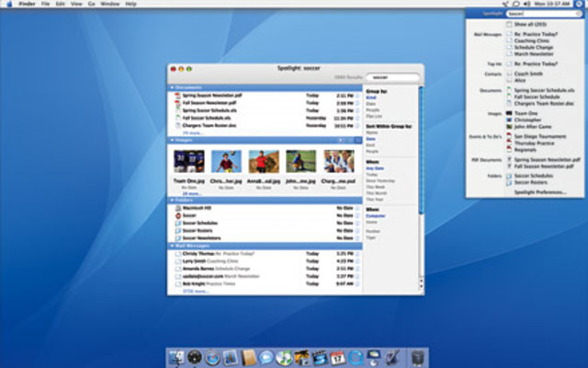The image size is (588, 368).
Task: Sort within group by Name
Action: click(372, 132)
